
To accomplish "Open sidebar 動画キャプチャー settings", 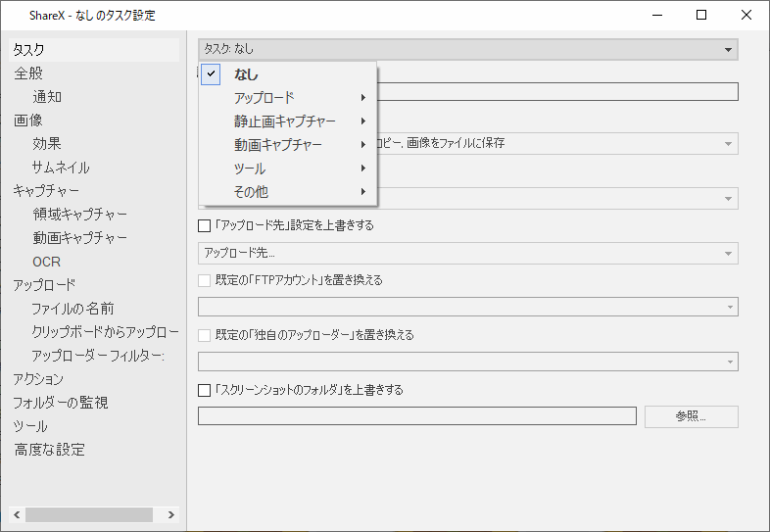I will tap(80, 238).
